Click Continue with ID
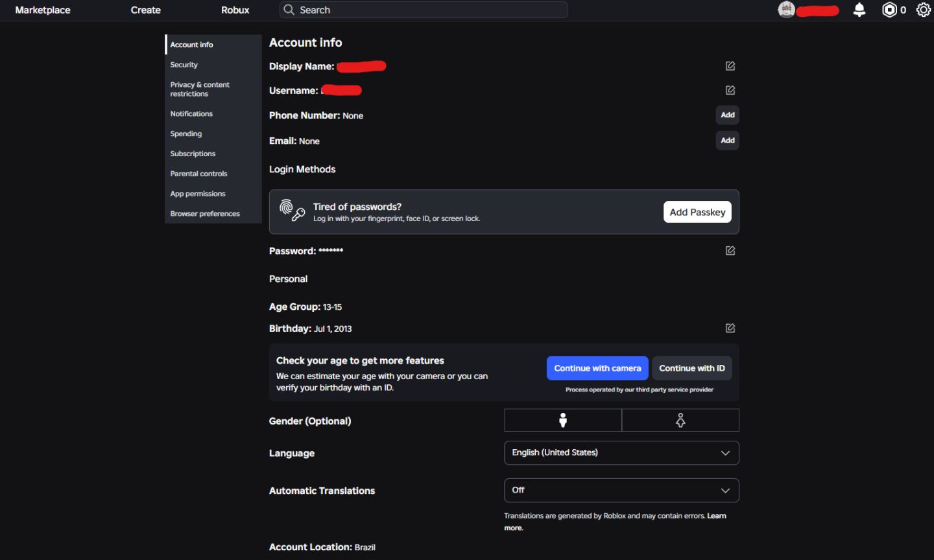Viewport: 934px width, 560px height. [x=692, y=368]
